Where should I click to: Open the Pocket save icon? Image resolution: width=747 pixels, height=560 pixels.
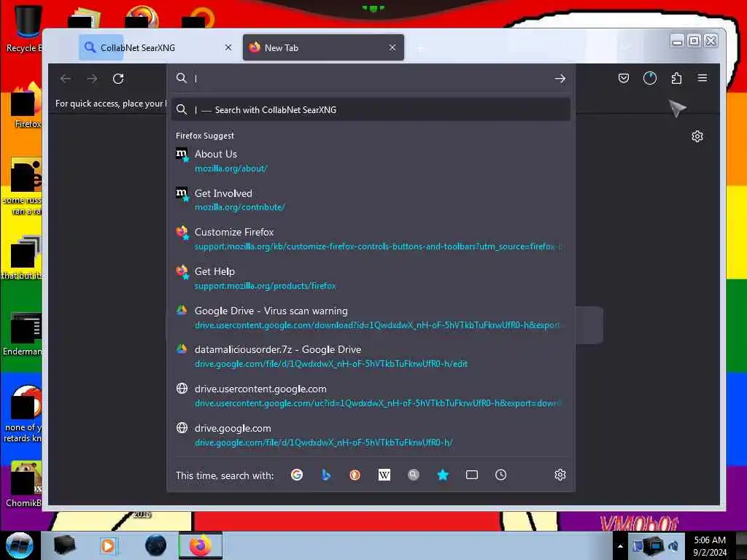click(623, 78)
